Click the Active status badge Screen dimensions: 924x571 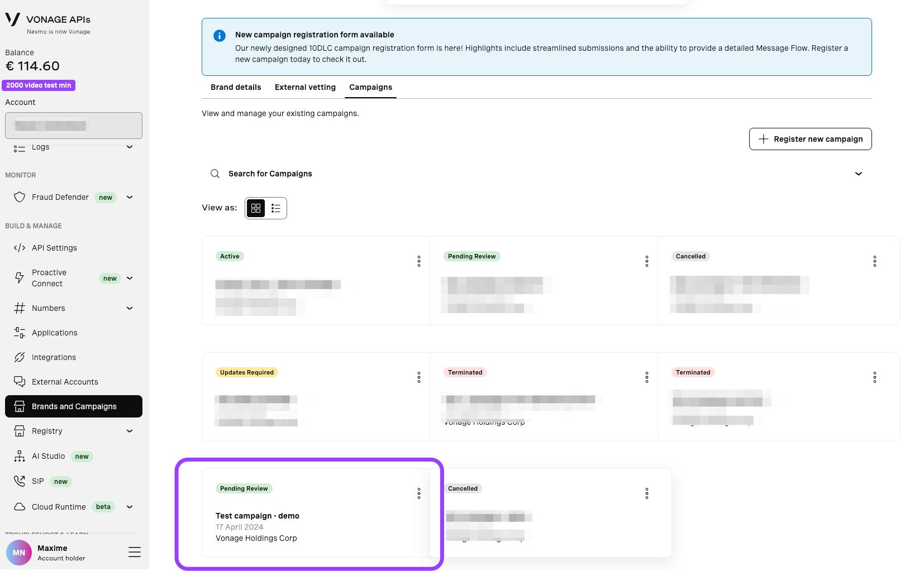(x=230, y=256)
